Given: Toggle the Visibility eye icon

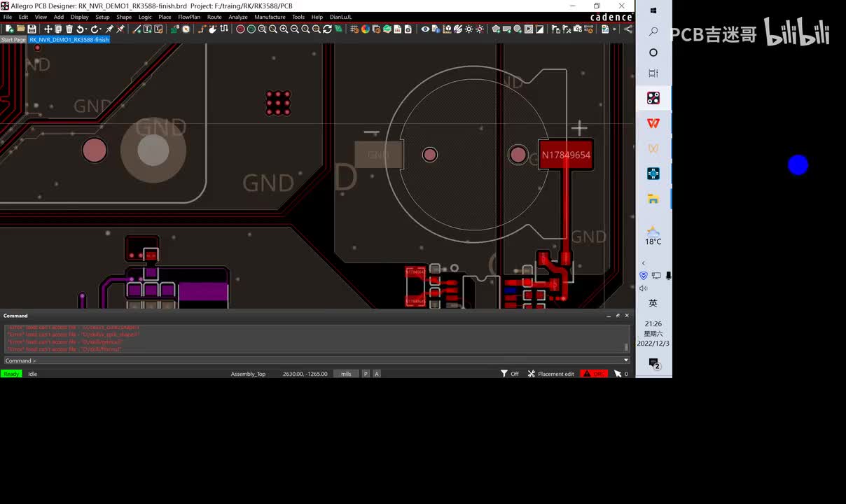Looking at the screenshot, I should [x=425, y=29].
